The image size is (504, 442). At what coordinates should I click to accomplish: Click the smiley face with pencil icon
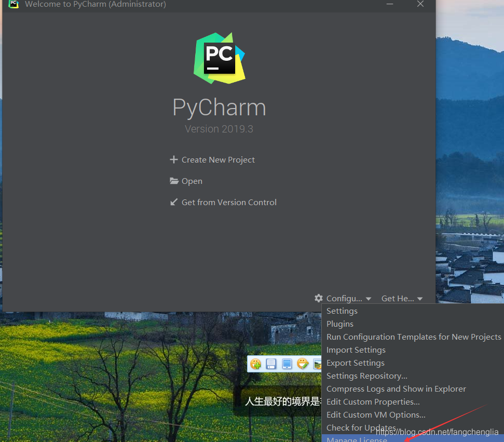[303, 364]
